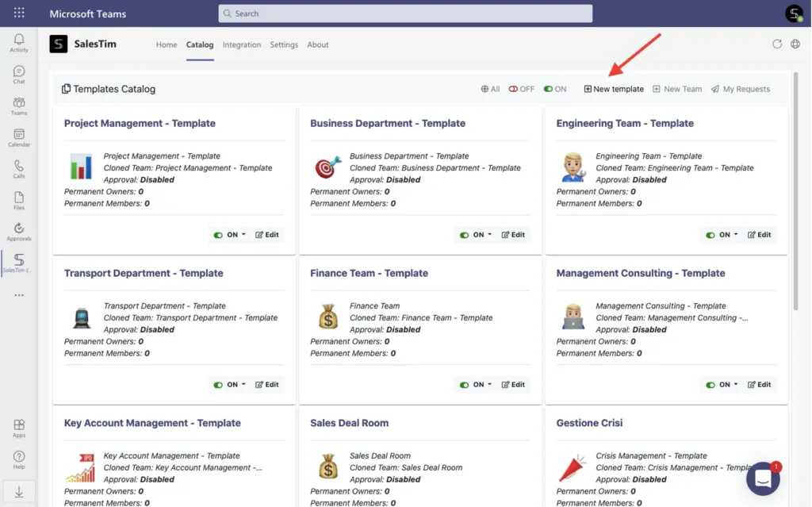Open Teams in the left sidebar

pos(19,106)
